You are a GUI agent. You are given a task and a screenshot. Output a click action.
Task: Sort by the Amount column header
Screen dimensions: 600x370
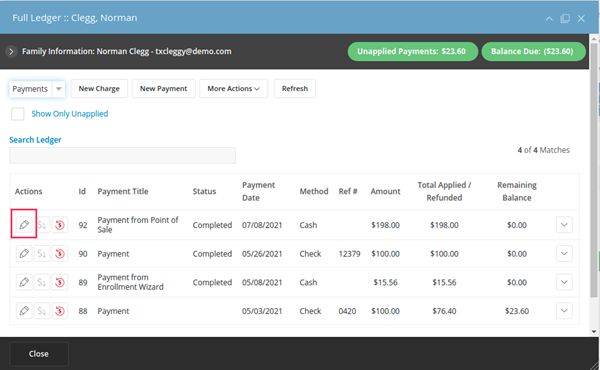385,191
